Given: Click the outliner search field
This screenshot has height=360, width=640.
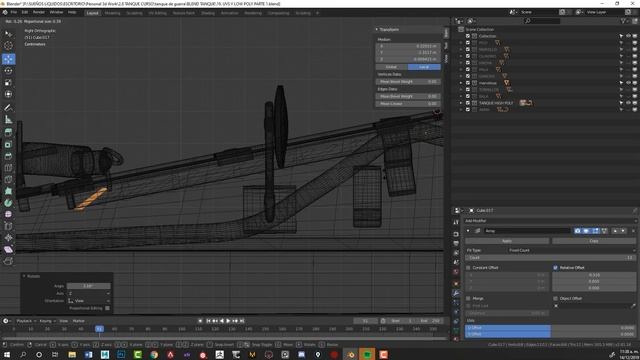Looking at the screenshot, I should [x=543, y=21].
